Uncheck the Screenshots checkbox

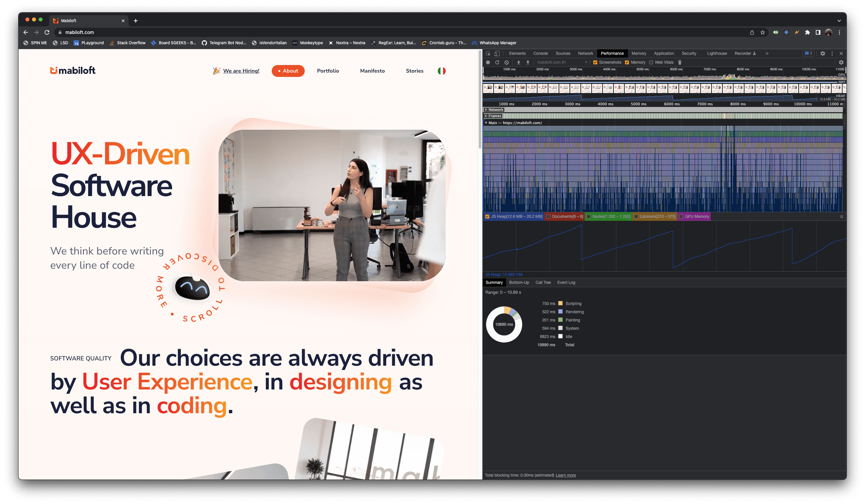coord(595,62)
